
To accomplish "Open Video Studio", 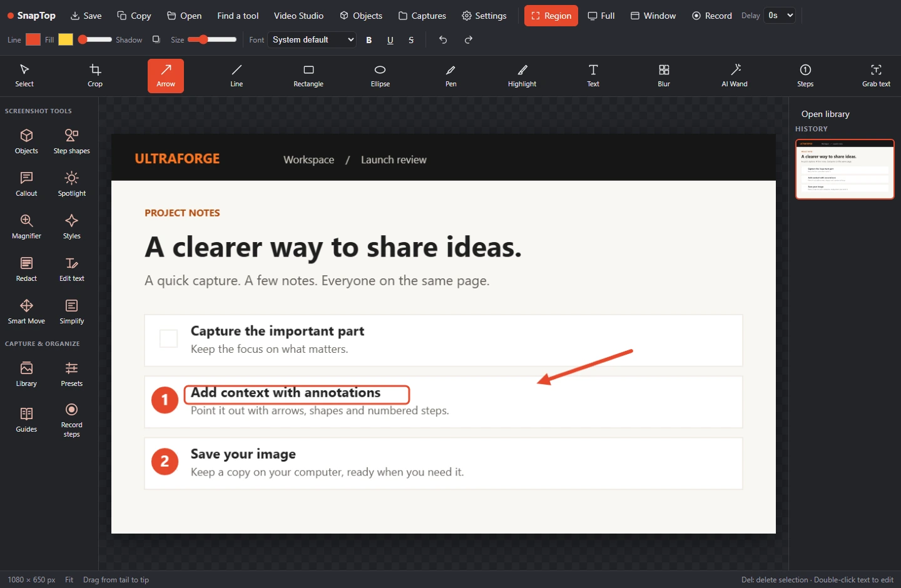I will 298,16.
